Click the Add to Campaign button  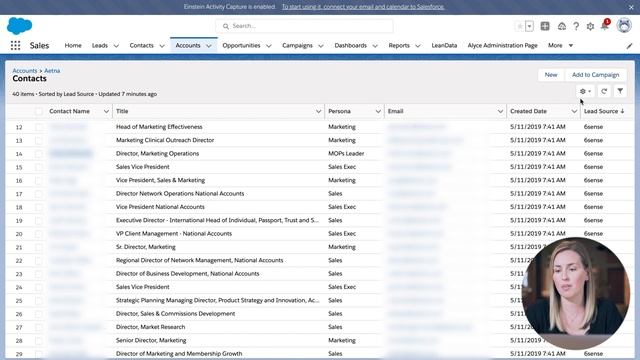596,75
